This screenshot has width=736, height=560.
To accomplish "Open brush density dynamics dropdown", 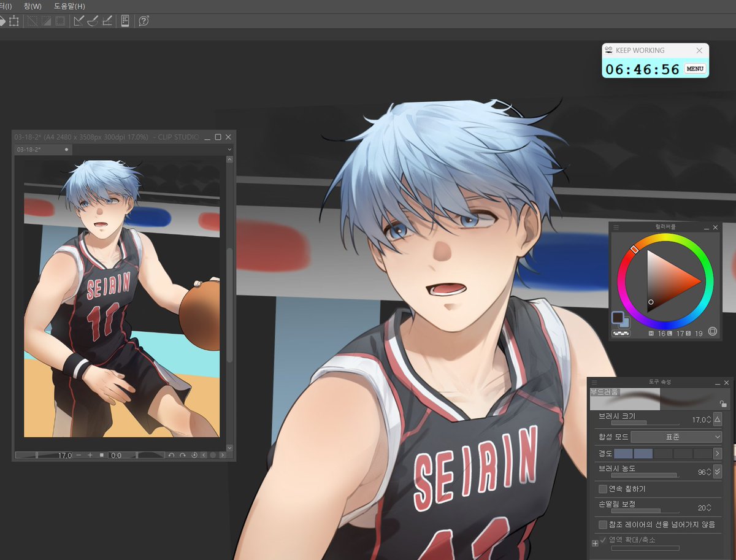I will [718, 472].
